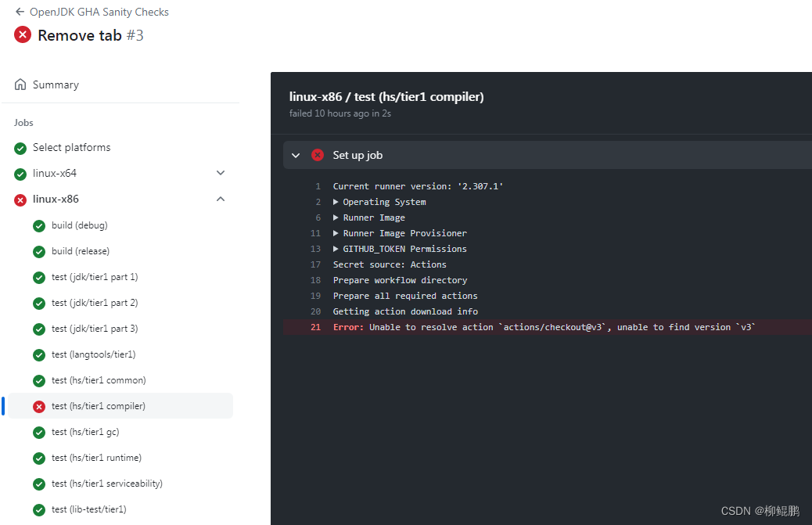Click the failure icon next to Set up job

pyautogui.click(x=318, y=155)
